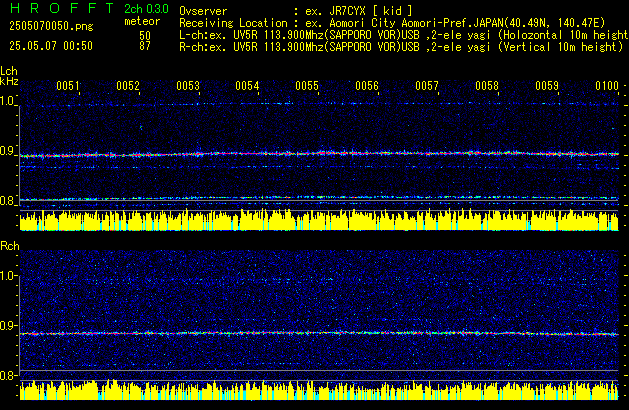This screenshot has width=629, height=410.
Task: Click the Lch red signal trace at 0.9 kHz
Action: click(x=319, y=154)
